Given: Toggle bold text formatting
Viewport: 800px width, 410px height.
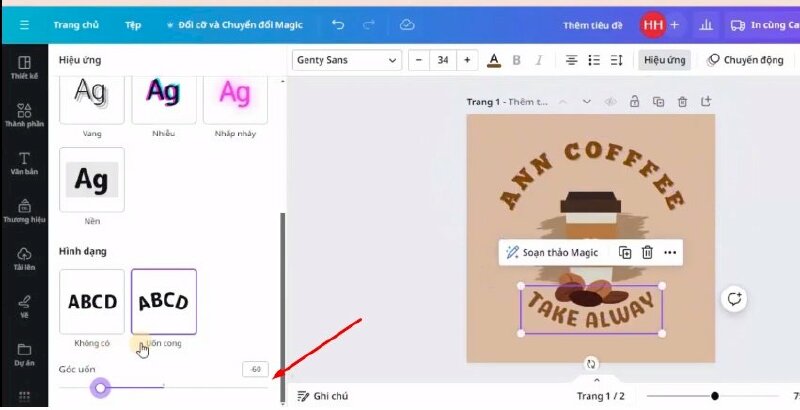Looking at the screenshot, I should click(x=517, y=60).
